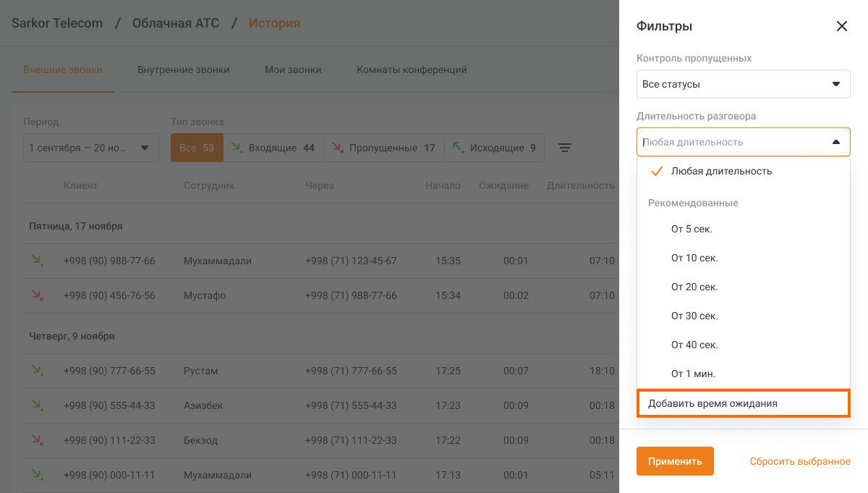
Task: Open the Комнаты конференций tab
Action: (412, 70)
